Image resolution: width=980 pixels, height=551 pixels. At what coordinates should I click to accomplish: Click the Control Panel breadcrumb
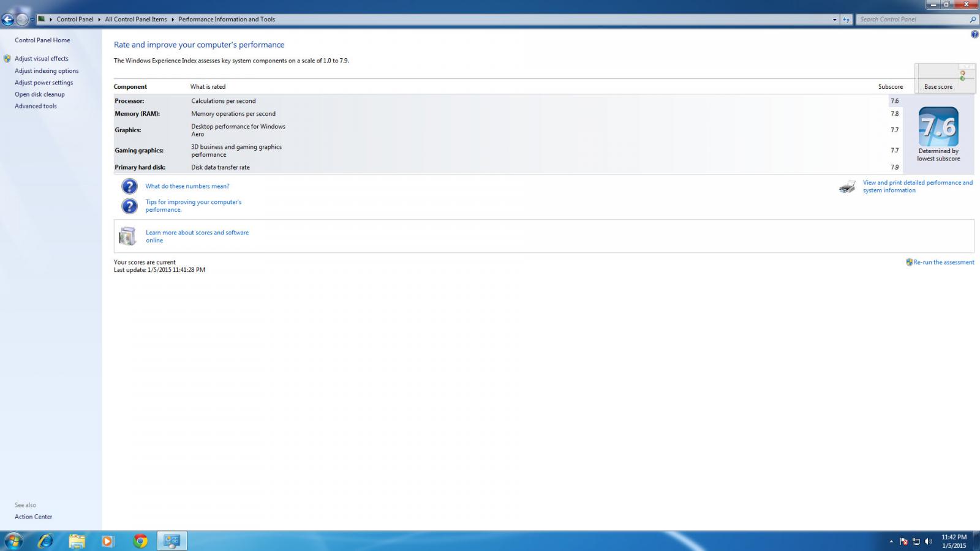click(75, 19)
